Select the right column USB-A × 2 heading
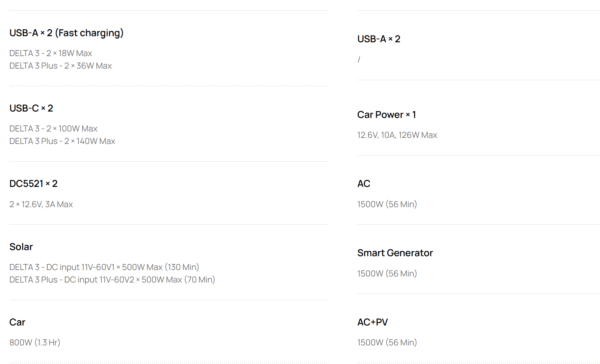600x364 pixels. pyautogui.click(x=379, y=39)
